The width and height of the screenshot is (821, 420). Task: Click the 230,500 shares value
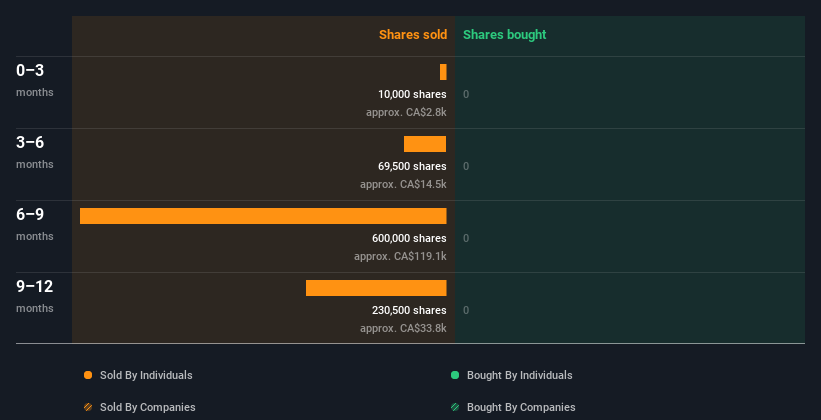pos(409,311)
